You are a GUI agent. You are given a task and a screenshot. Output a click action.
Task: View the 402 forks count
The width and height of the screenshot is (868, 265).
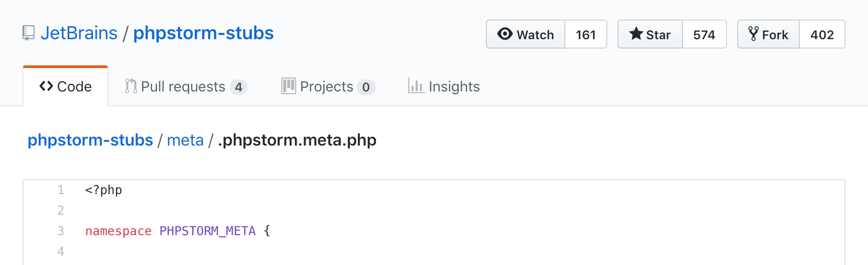click(822, 34)
